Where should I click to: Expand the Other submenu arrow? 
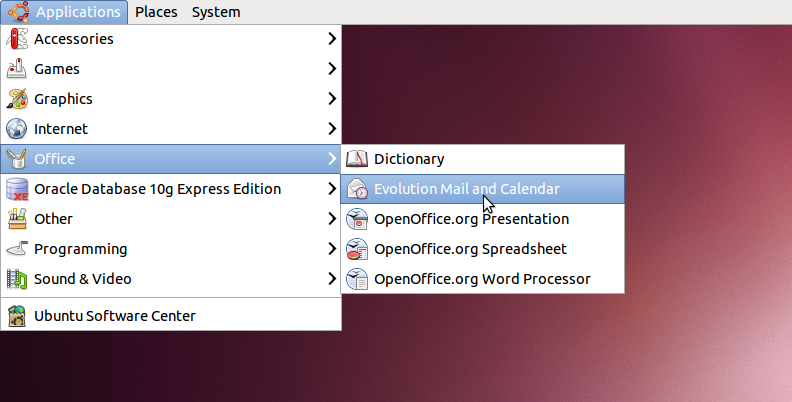[332, 219]
